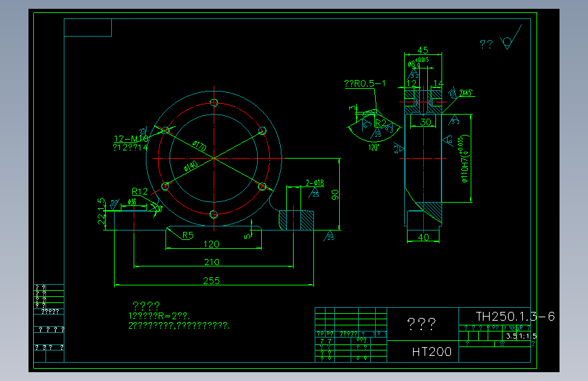
Task: Click the 255 overall base length dimension
Action: [x=211, y=281]
